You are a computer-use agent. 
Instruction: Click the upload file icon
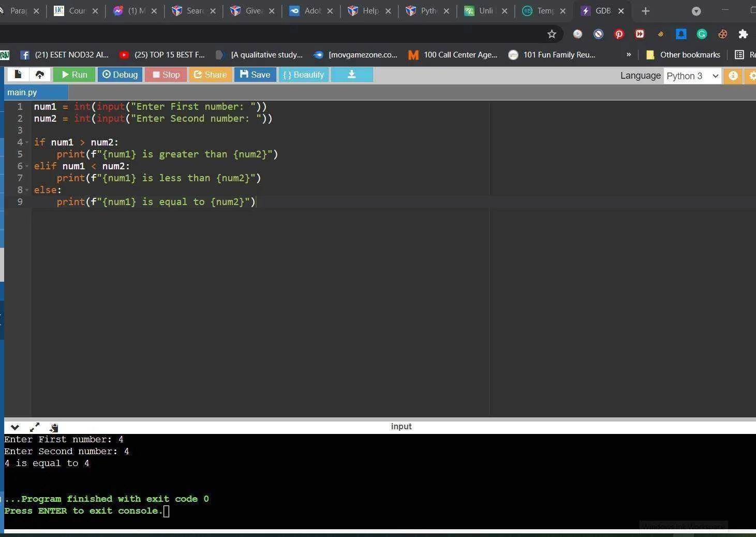(x=39, y=75)
